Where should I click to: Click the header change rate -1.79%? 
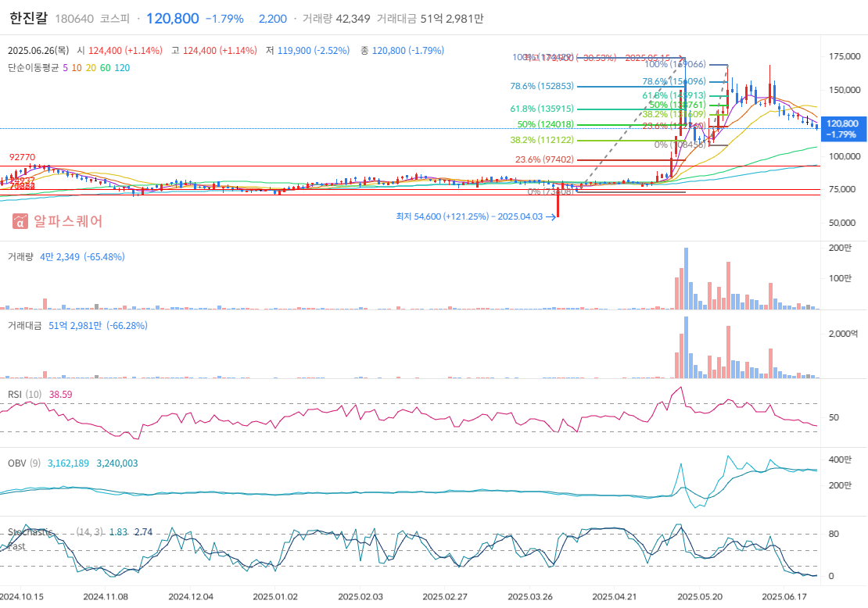tap(224, 19)
